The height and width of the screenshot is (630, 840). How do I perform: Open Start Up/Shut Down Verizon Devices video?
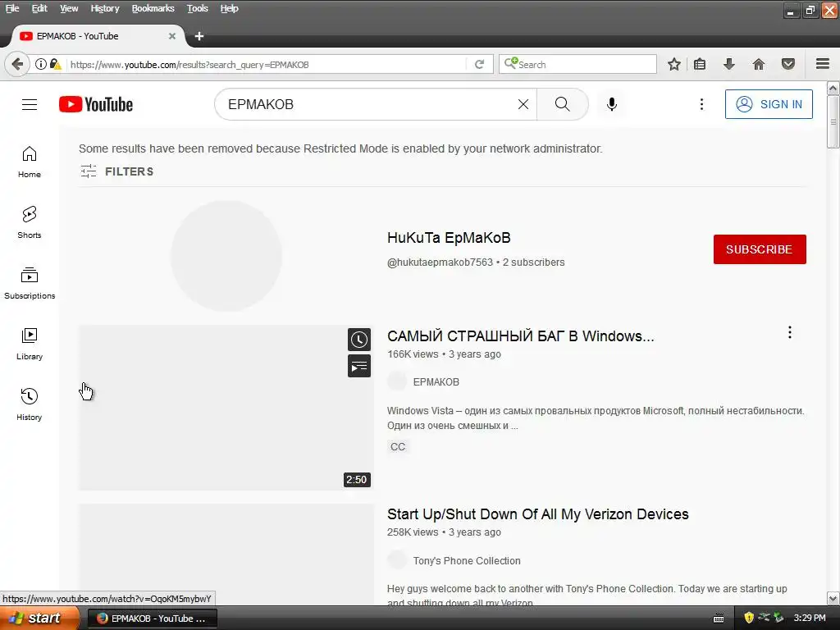[x=538, y=514]
